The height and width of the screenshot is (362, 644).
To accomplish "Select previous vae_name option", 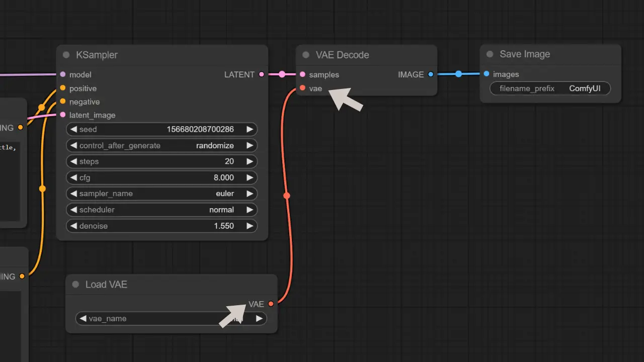I will [83, 318].
